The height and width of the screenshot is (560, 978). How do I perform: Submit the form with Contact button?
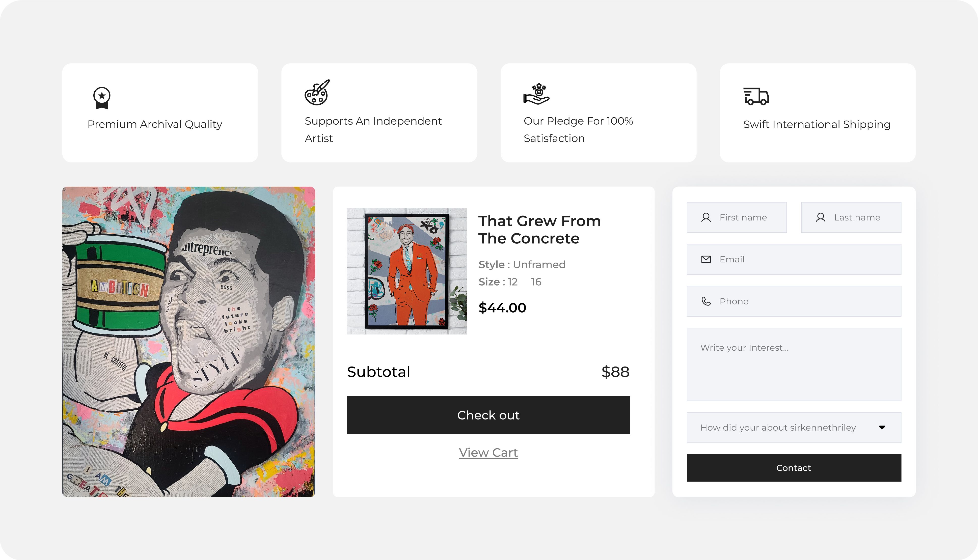(x=793, y=468)
